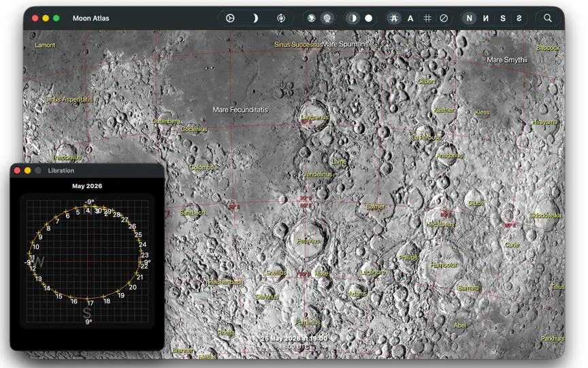Click the Mare Fecunditatis label
Image resolution: width=588 pixels, height=368 pixels.
tap(240, 110)
